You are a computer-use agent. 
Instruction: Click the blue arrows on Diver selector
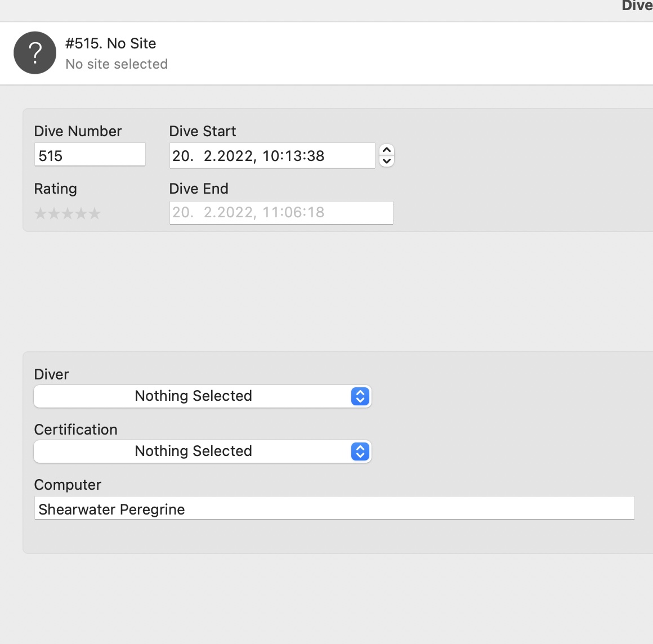tap(360, 396)
